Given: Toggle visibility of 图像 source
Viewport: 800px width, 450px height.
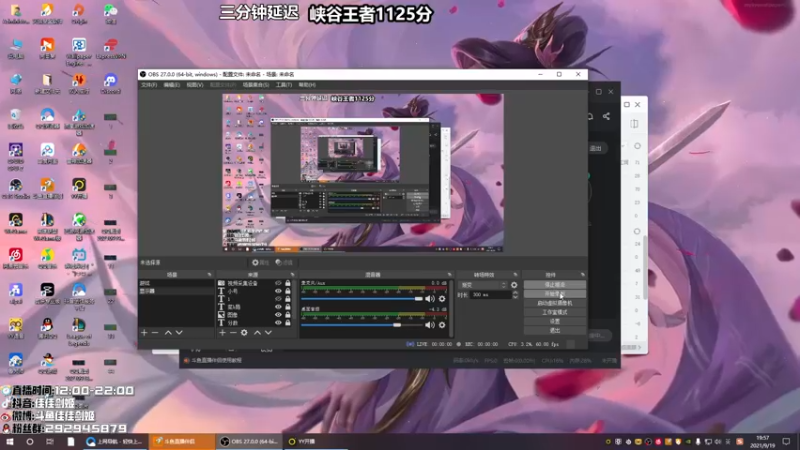Looking at the screenshot, I should click(x=278, y=315).
